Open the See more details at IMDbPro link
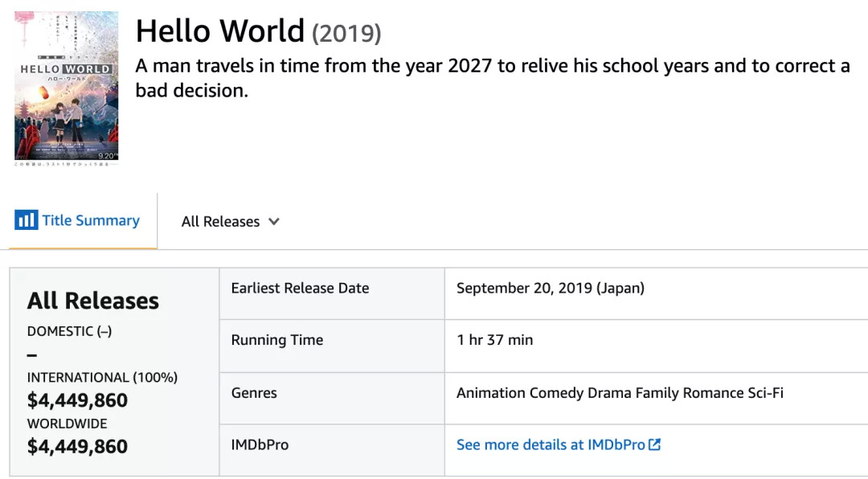This screenshot has width=868, height=479. [551, 444]
